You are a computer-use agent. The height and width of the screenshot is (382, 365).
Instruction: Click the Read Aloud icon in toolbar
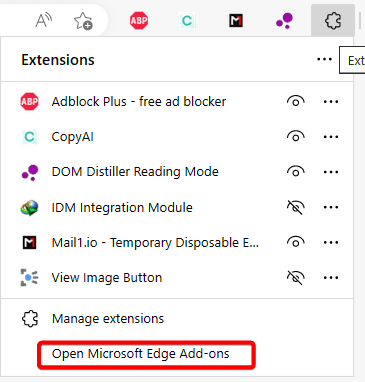tap(44, 21)
